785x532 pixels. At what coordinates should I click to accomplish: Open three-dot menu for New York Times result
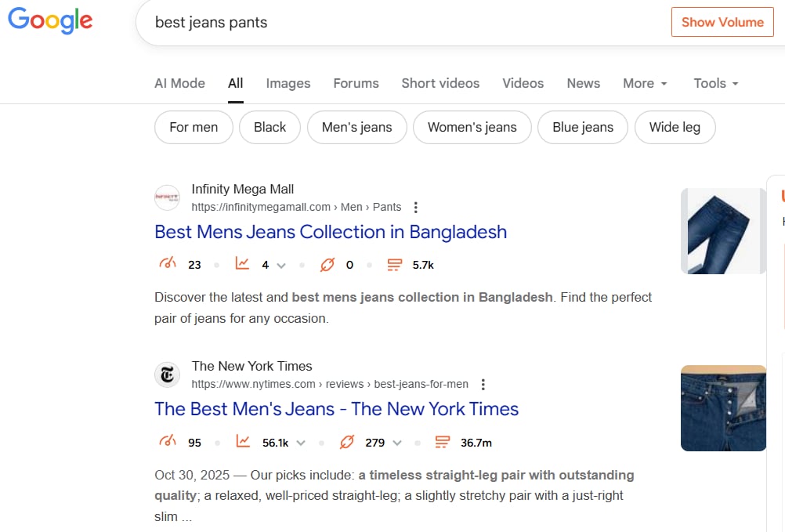pos(483,384)
